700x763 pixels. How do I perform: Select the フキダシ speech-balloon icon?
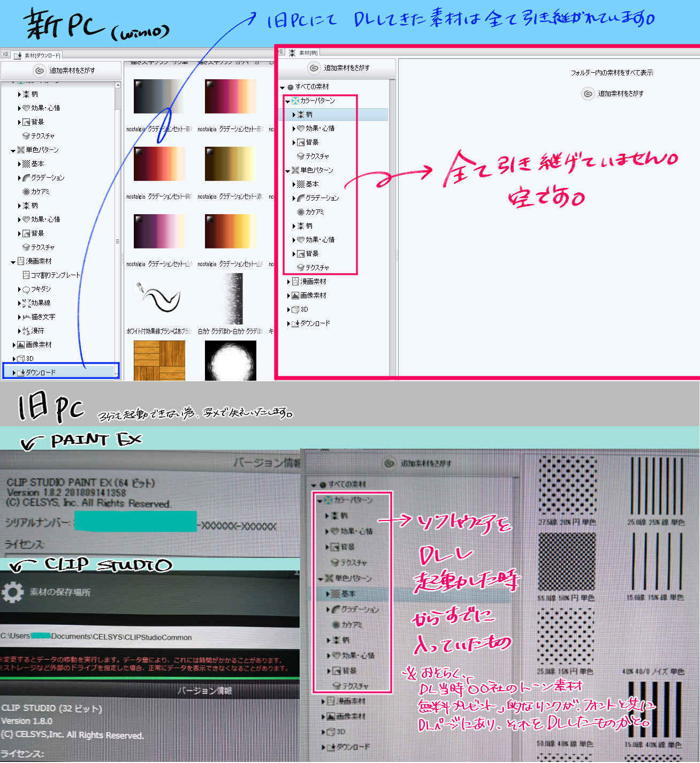click(x=26, y=289)
